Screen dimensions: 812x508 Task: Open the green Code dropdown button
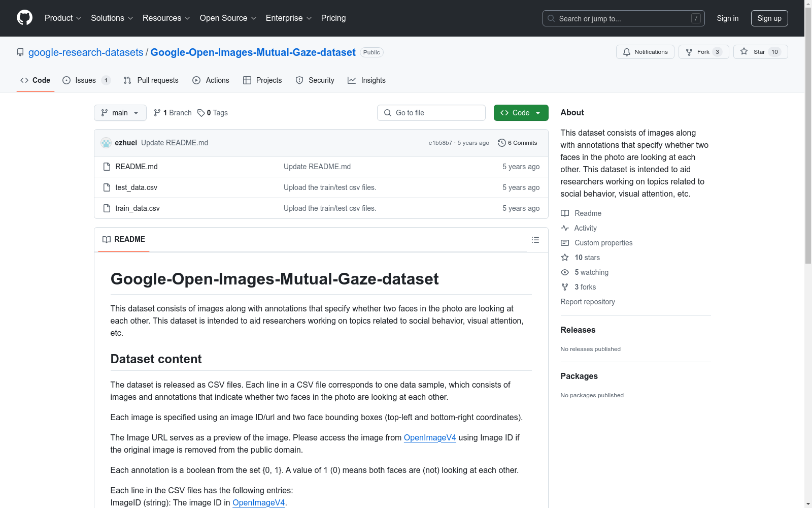pos(521,113)
